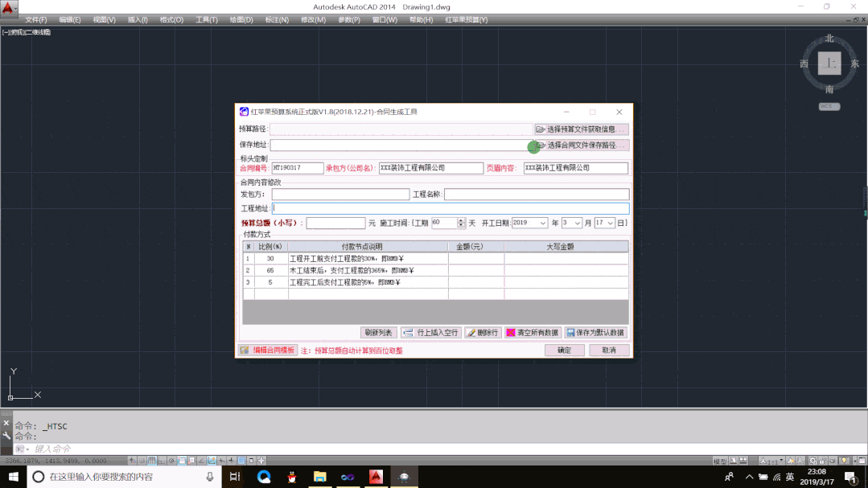Open File Explorer from taskbar

(x=319, y=477)
